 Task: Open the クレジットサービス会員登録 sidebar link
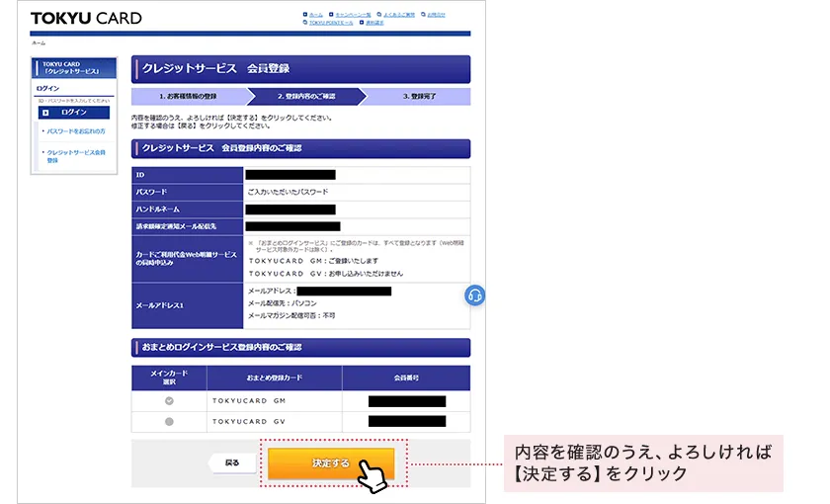76,156
